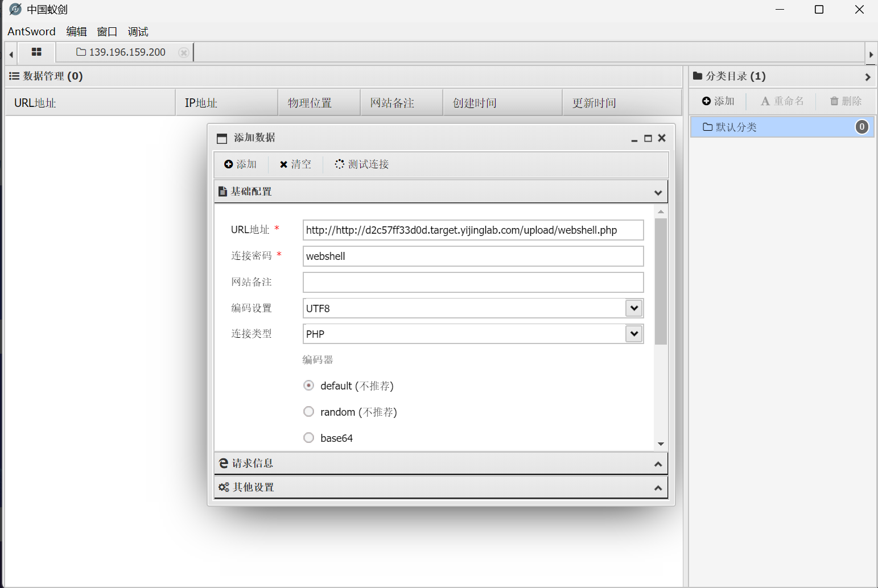
Task: Close the 139.196.159.200 tab
Action: pyautogui.click(x=183, y=52)
